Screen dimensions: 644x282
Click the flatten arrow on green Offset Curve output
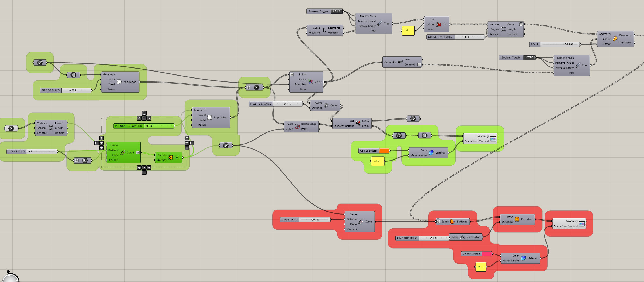(x=138, y=152)
